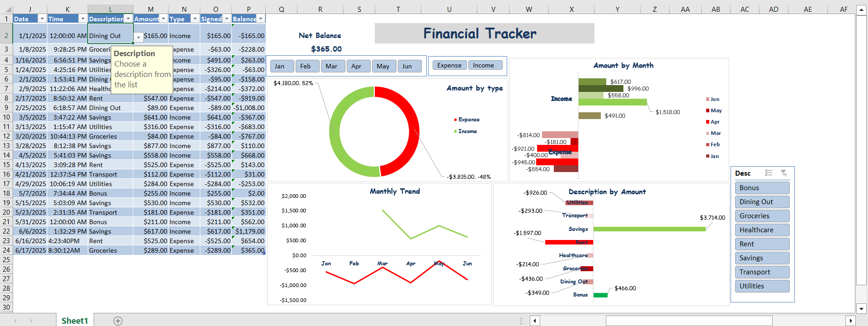Click the green Savings bar in Description chart

click(649, 229)
